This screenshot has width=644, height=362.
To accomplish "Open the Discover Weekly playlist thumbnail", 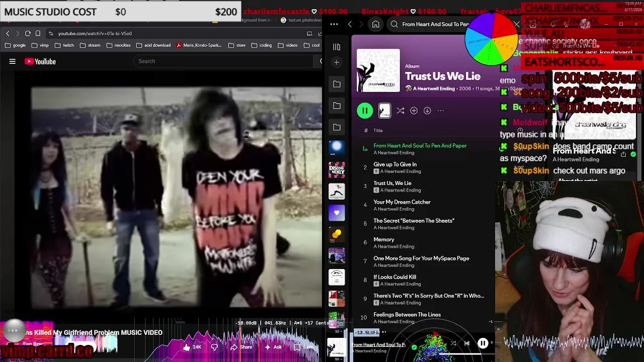I will [337, 170].
